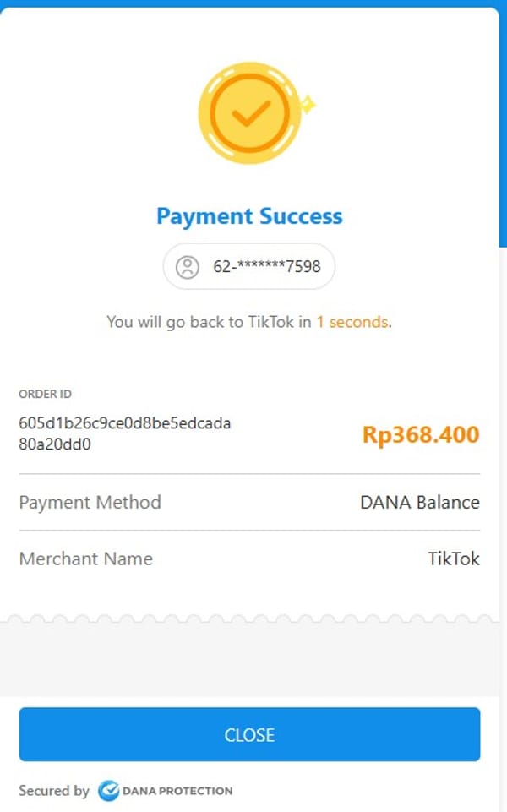This screenshot has height=812, width=507.
Task: Click the Payment Method label
Action: pyautogui.click(x=90, y=502)
